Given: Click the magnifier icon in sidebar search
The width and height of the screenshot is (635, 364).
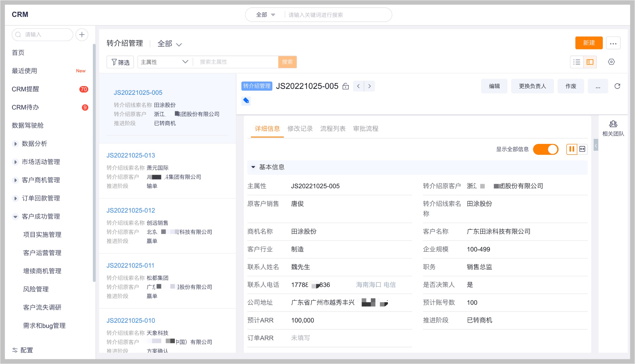Looking at the screenshot, I should click(x=18, y=35).
